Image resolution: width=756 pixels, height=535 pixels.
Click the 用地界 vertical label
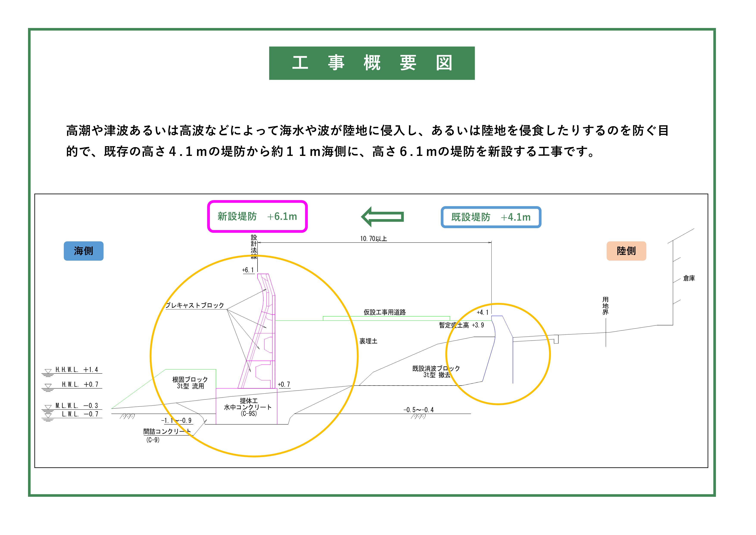(606, 306)
